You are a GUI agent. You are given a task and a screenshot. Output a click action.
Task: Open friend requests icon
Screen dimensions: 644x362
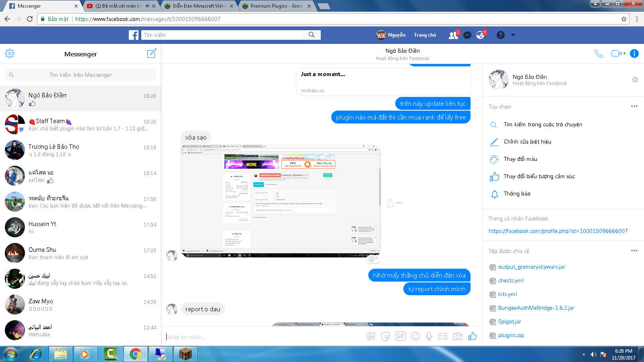454,35
